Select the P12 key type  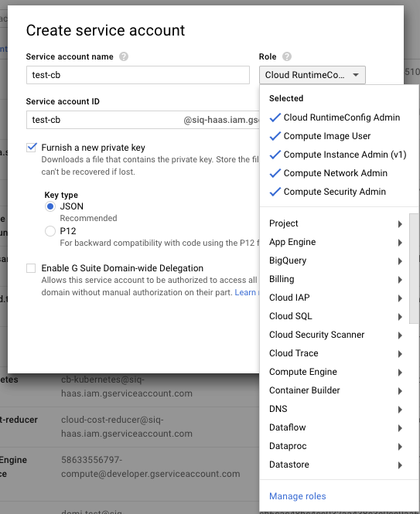click(x=50, y=231)
